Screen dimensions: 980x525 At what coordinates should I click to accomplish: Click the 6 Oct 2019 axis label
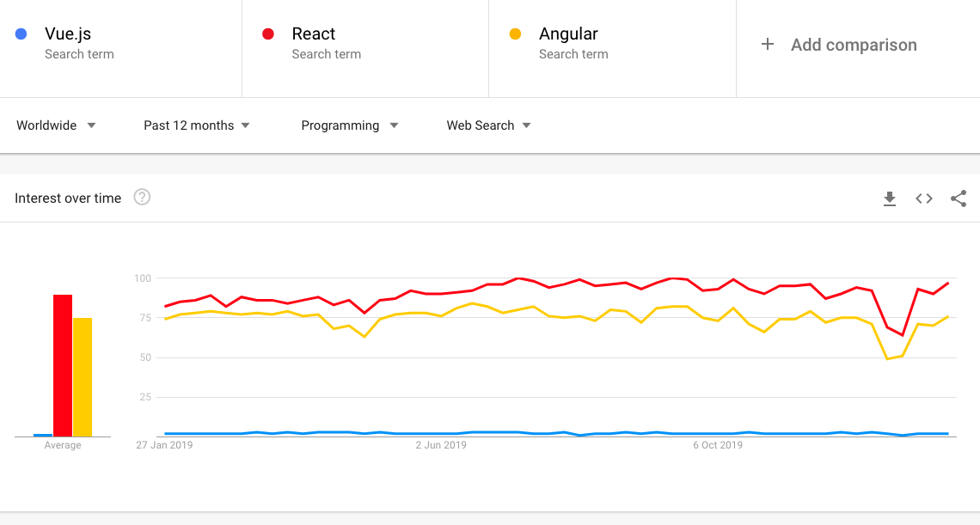tap(718, 445)
